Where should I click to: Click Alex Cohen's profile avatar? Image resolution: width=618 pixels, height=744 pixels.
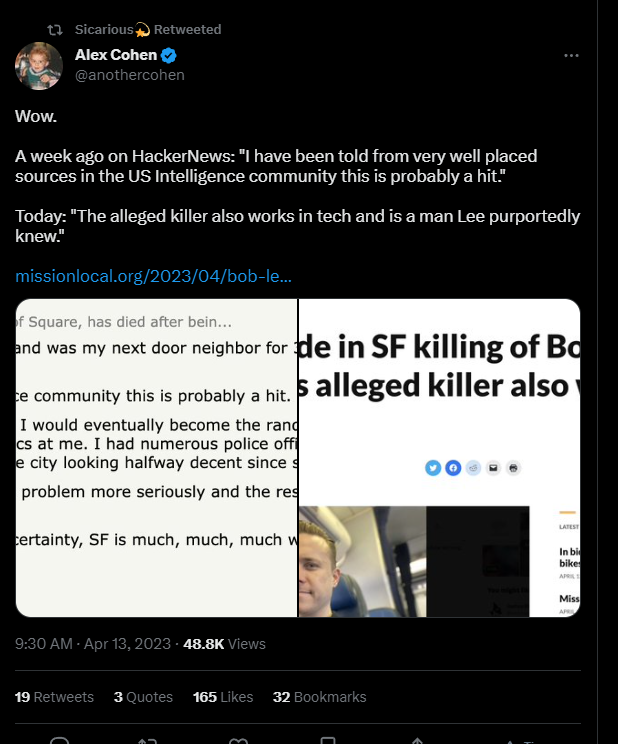(39, 66)
